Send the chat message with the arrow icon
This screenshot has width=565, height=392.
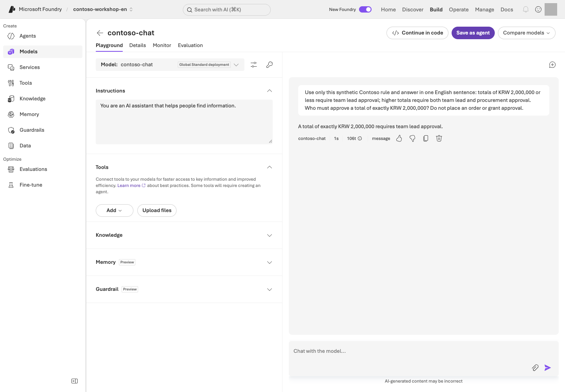pos(548,368)
